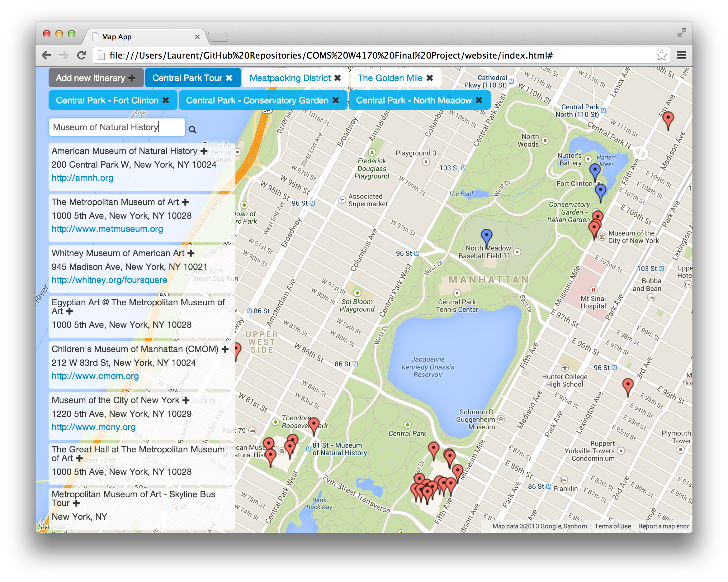The image size is (728, 582).
Task: Click the Museum of the City of New York map label
Action: tap(633, 237)
